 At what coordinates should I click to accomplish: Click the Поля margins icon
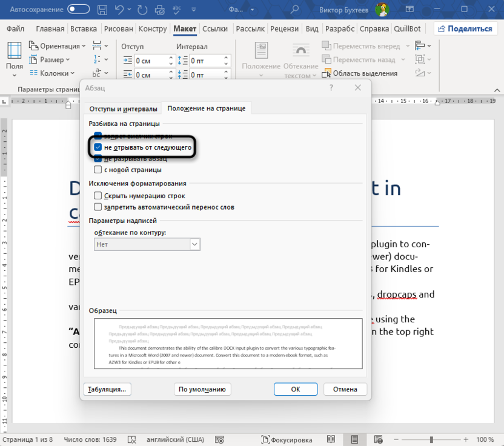(15, 58)
